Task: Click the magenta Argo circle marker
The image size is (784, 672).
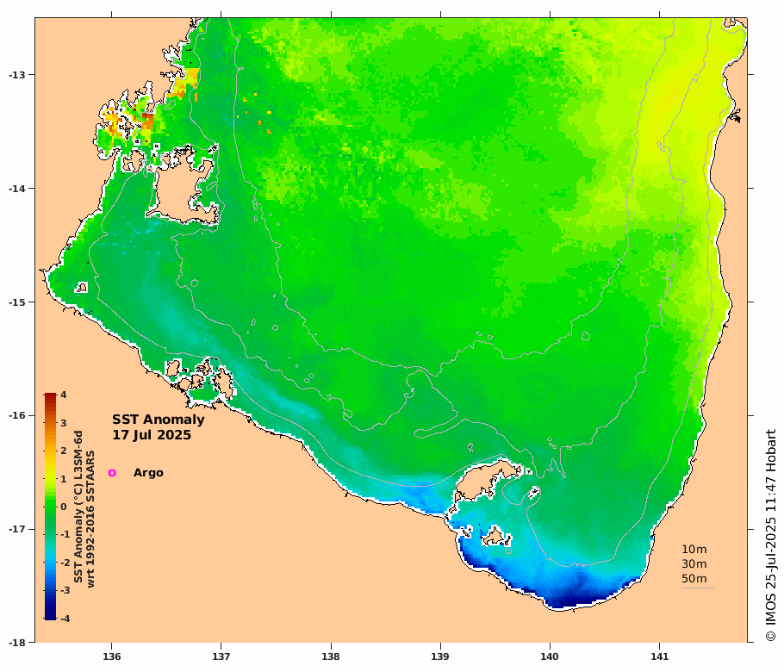Action: point(112,472)
